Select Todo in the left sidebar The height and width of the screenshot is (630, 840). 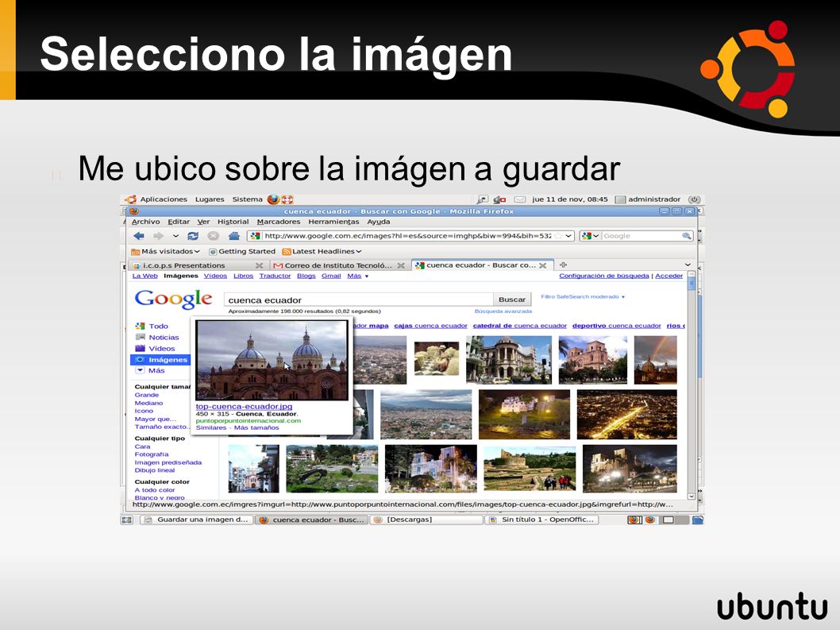click(x=159, y=326)
